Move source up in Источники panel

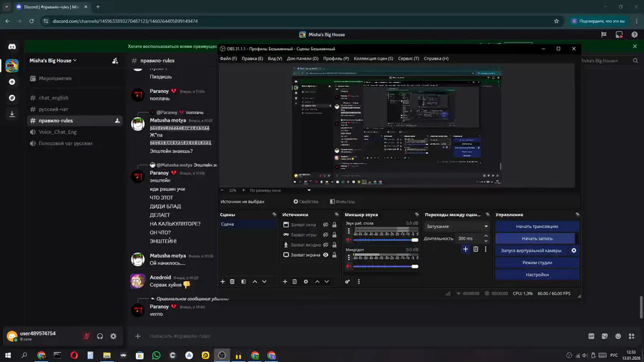click(x=317, y=282)
